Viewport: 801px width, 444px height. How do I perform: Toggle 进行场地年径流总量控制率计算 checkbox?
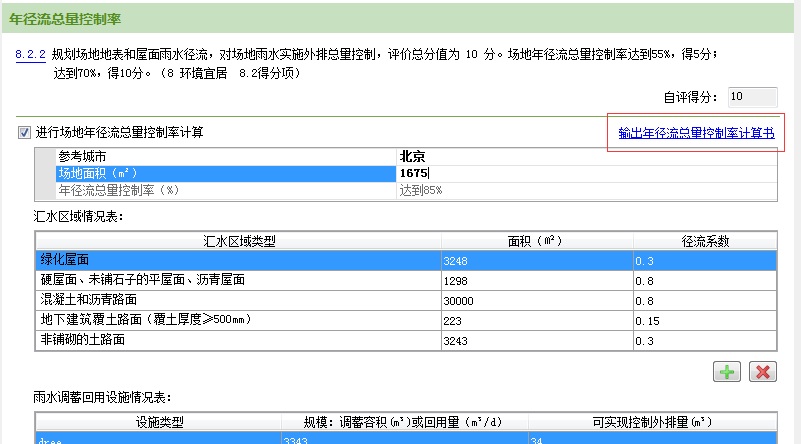(24, 133)
